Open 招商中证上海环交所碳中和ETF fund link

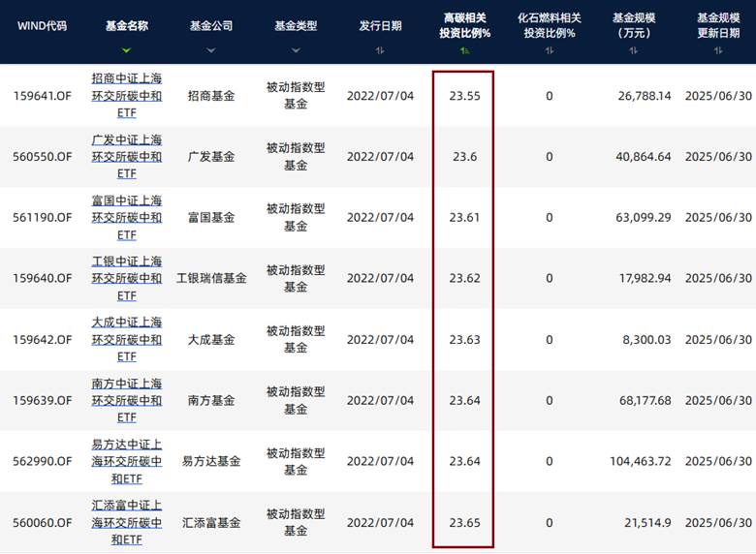click(127, 96)
